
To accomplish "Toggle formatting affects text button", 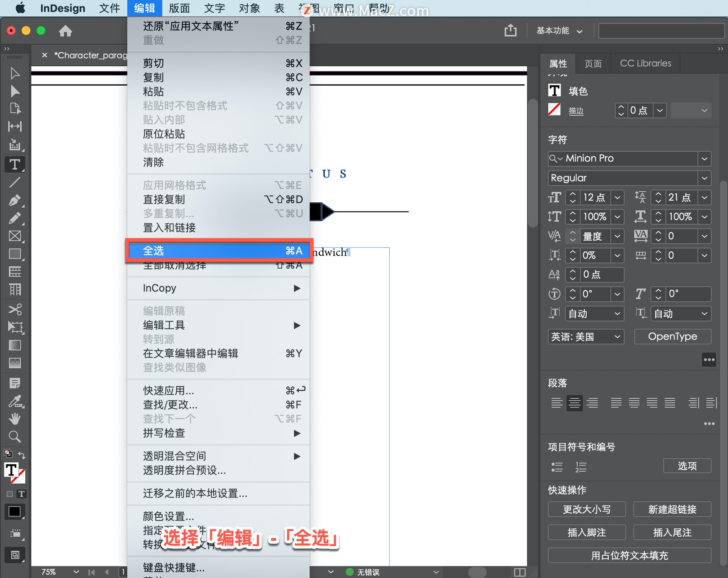I will click(x=22, y=494).
